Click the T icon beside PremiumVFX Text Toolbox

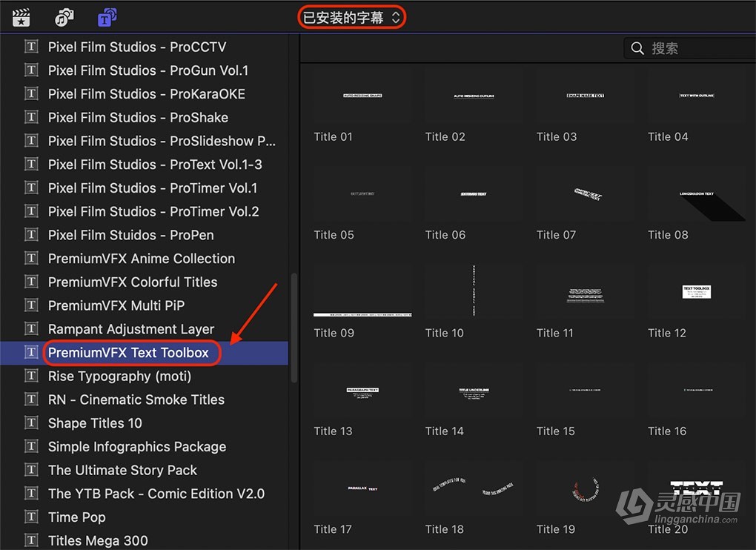31,352
